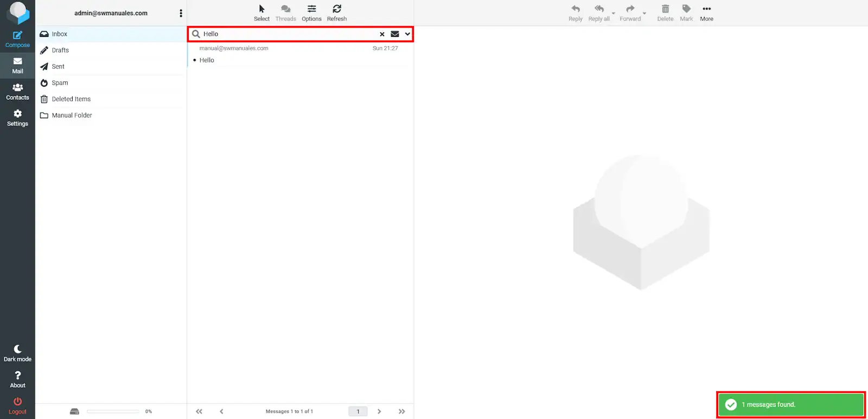868x419 pixels.
Task: Toggle the envelope message filter in search bar
Action: click(x=395, y=34)
